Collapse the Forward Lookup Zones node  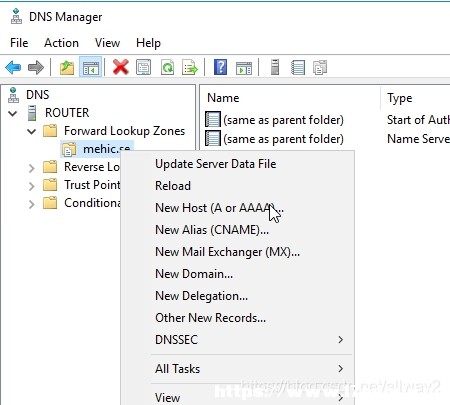[x=32, y=131]
